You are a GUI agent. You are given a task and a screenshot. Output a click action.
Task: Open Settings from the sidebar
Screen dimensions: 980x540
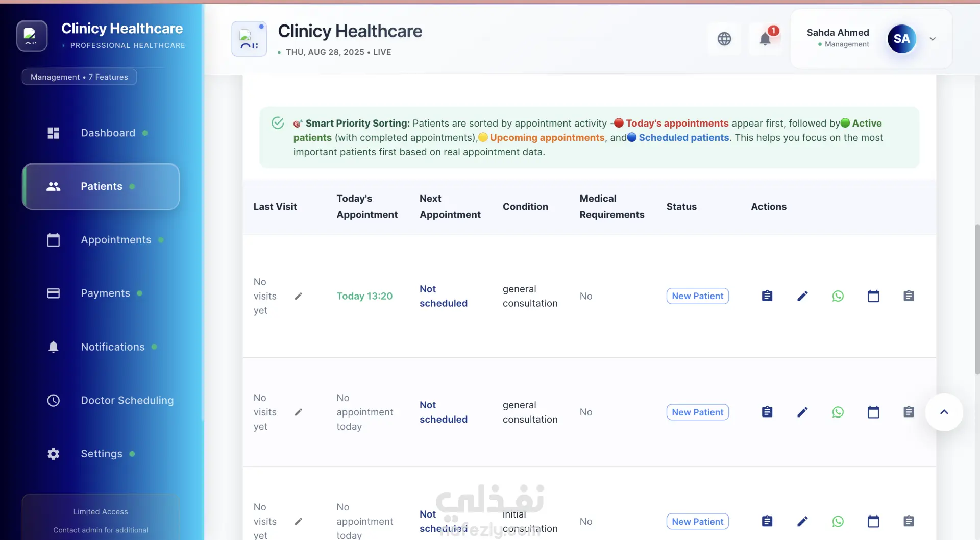(x=101, y=454)
